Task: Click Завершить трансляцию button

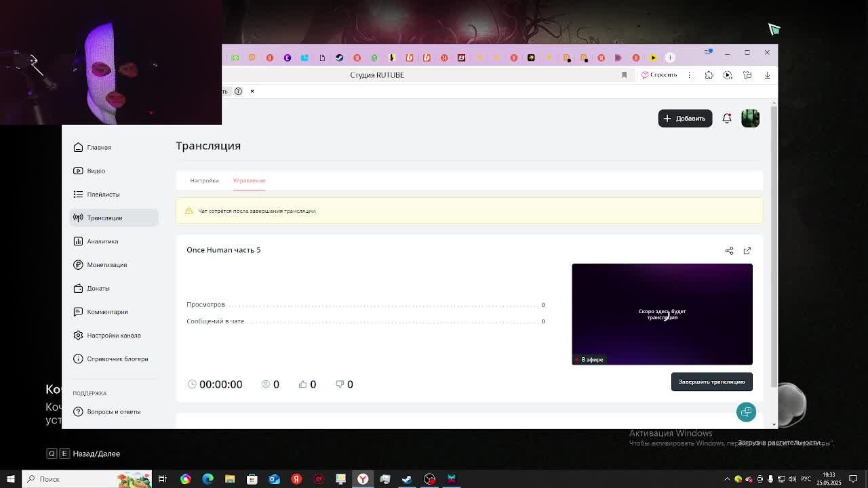Action: pyautogui.click(x=711, y=382)
